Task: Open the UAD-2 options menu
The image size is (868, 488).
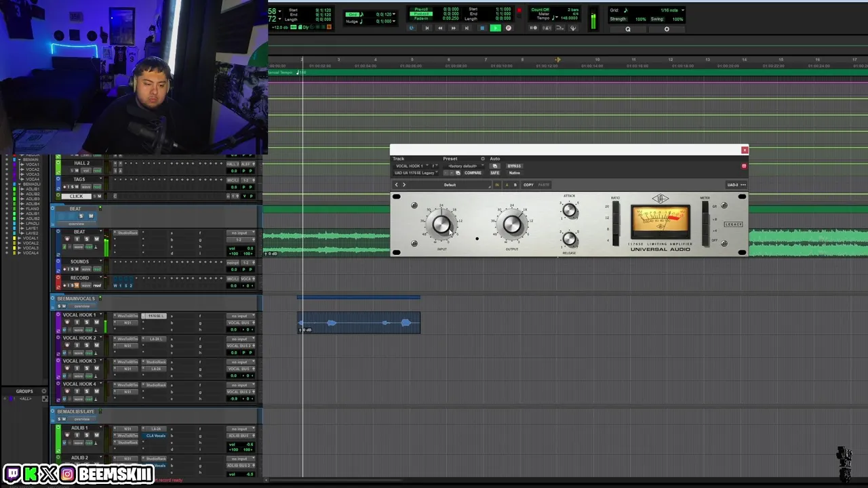Action: coord(736,185)
